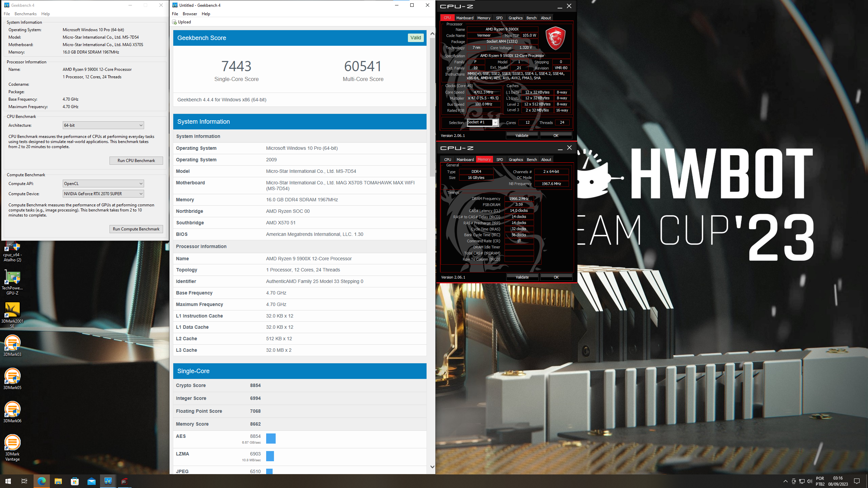This screenshot has width=868, height=488.
Task: Switch to About tab in lower CPU-Z
Action: (546, 160)
